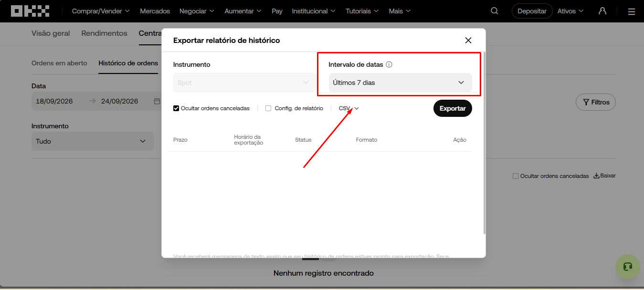The width and height of the screenshot is (644, 290).
Task: Click the Exportar button
Action: pyautogui.click(x=453, y=108)
